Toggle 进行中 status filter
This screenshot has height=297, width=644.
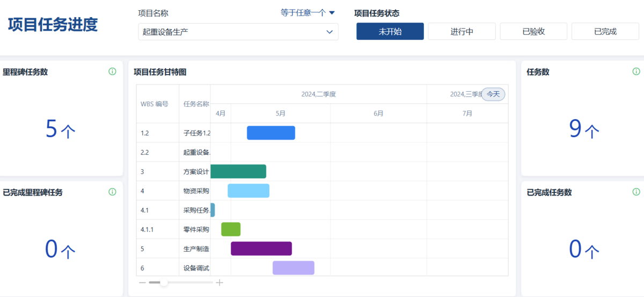(462, 32)
